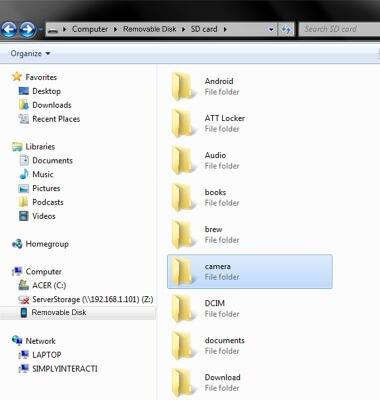Refresh the SD card folder view
Image resolution: width=380 pixels, height=400 pixels.
point(286,30)
